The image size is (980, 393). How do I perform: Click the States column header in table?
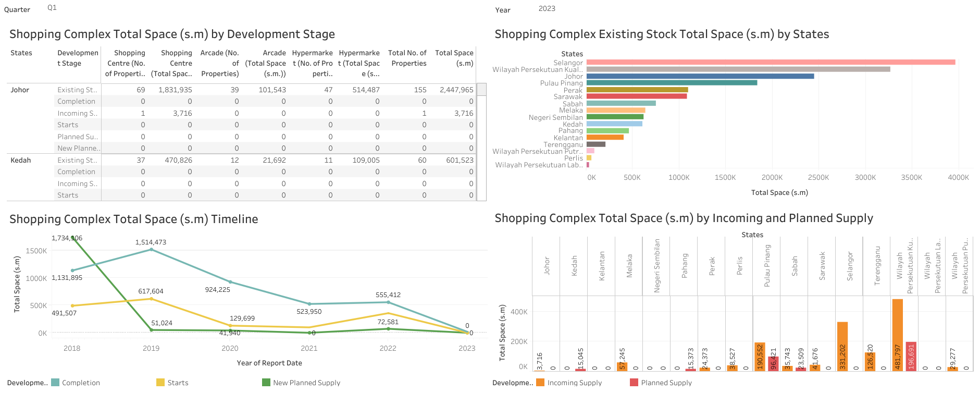point(21,53)
